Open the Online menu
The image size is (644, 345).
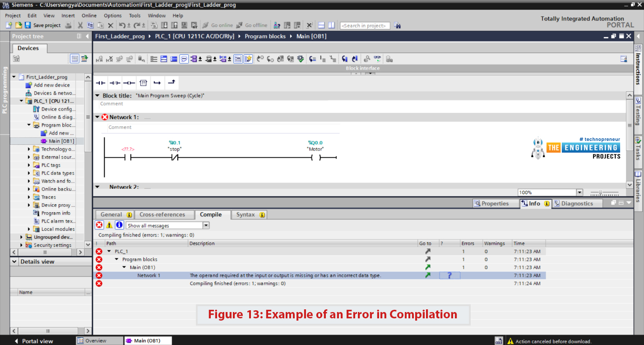point(89,15)
